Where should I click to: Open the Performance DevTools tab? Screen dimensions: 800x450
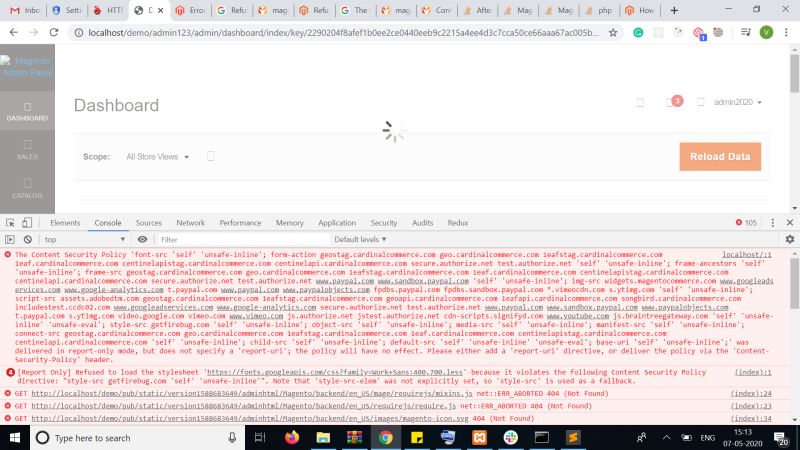click(240, 223)
